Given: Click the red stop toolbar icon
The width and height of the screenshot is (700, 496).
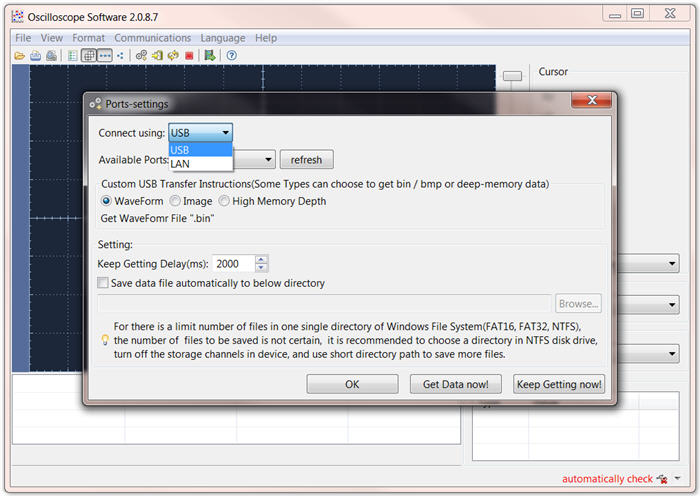Looking at the screenshot, I should 189,56.
